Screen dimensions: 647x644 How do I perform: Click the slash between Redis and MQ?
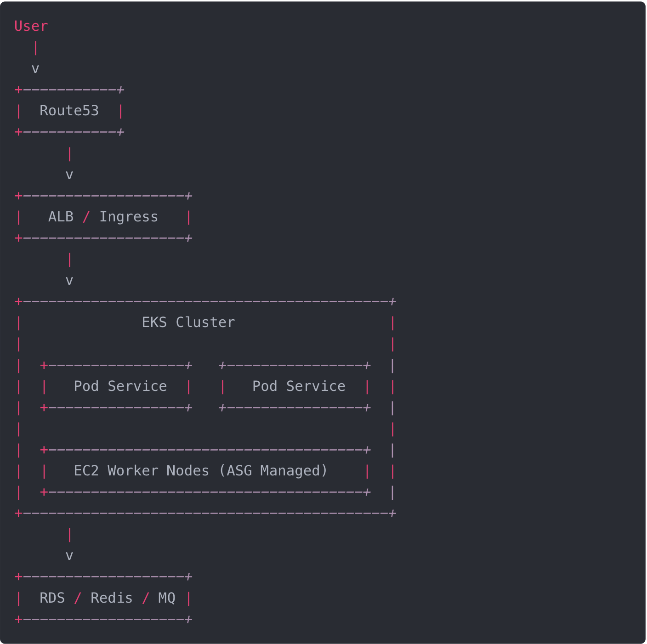tap(145, 598)
